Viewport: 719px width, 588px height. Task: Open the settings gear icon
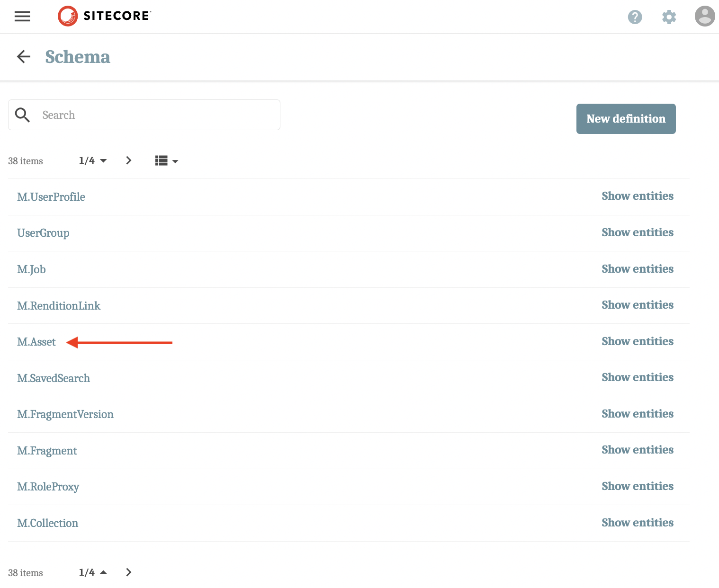coord(669,17)
